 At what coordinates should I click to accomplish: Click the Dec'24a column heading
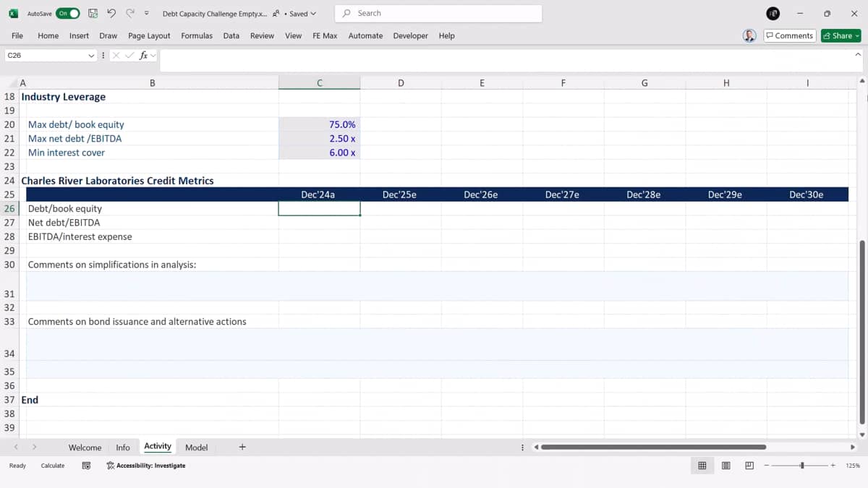point(318,194)
